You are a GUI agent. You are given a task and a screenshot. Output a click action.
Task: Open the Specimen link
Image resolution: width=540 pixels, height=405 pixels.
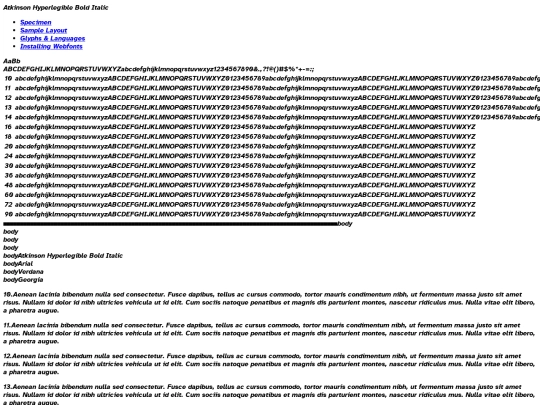(x=36, y=22)
